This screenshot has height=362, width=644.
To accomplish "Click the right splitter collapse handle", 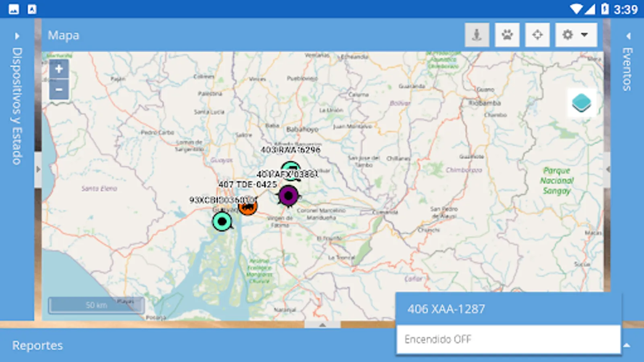I will point(607,169).
